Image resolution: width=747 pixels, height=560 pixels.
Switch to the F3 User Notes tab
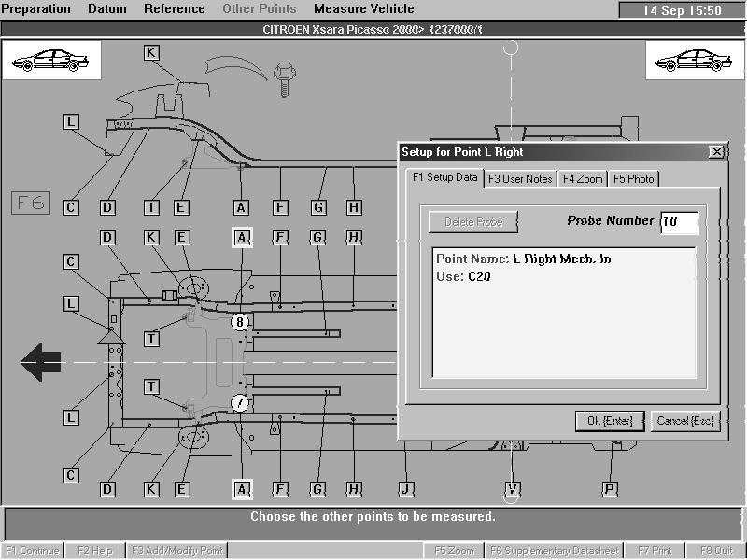[x=520, y=179]
